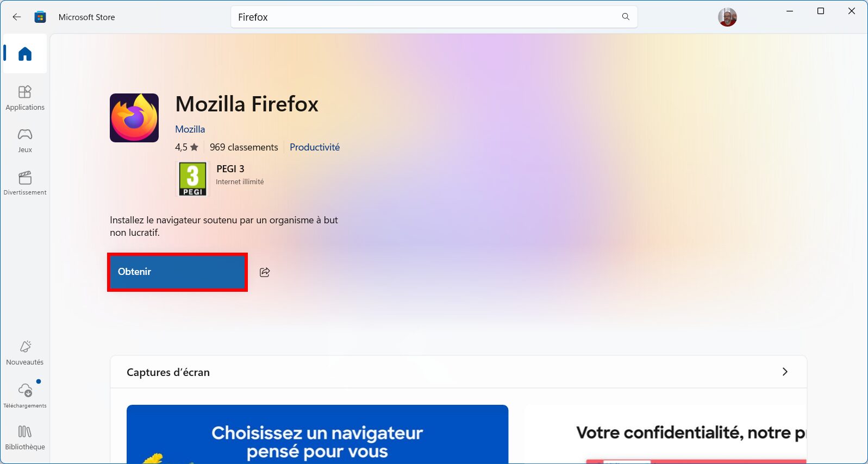Click the Obtenir button

177,272
